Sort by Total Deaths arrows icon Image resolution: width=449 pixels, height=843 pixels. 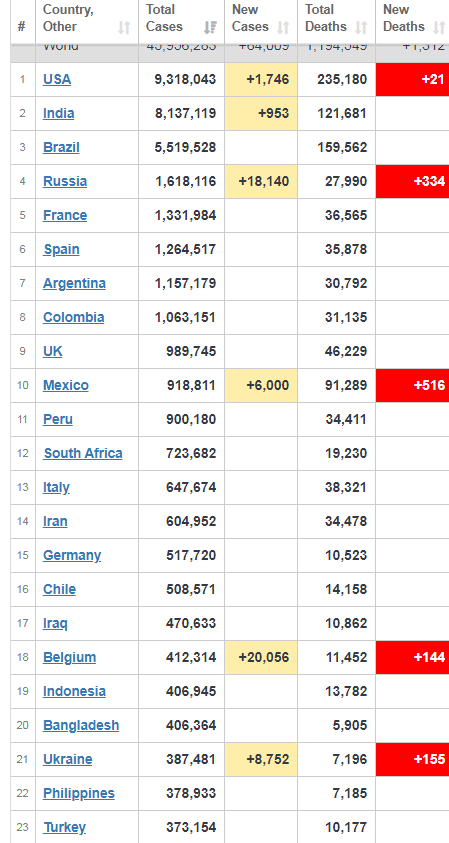click(x=361, y=27)
